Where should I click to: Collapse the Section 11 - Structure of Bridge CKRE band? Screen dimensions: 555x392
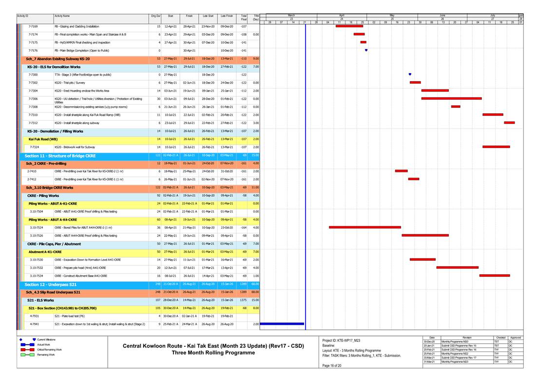(60, 156)
